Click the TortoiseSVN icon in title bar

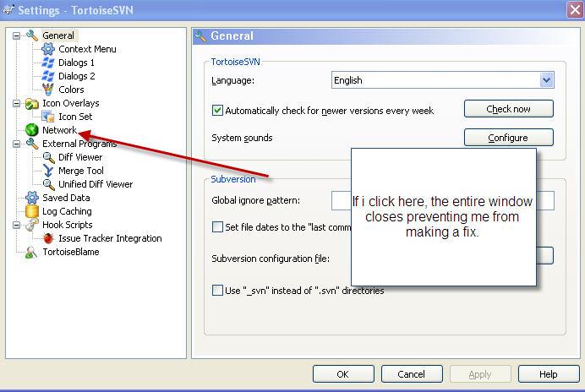click(8, 9)
